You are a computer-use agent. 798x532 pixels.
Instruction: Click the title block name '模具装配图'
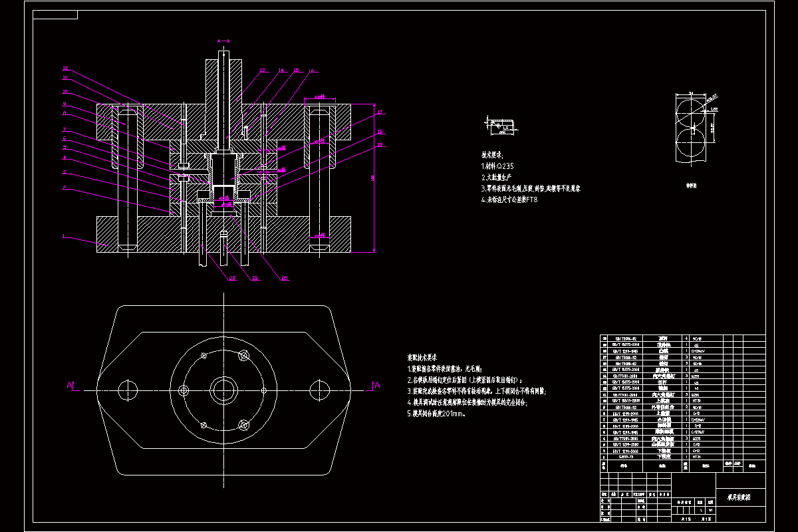click(739, 497)
